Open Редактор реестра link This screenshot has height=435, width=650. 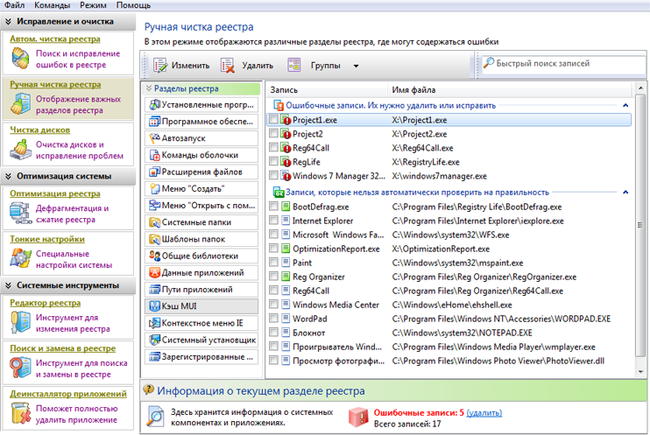coord(45,303)
